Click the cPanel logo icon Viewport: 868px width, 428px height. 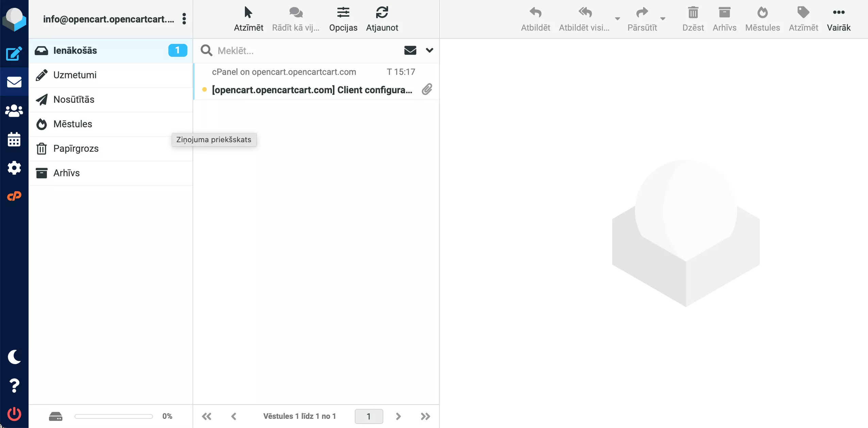(14, 196)
